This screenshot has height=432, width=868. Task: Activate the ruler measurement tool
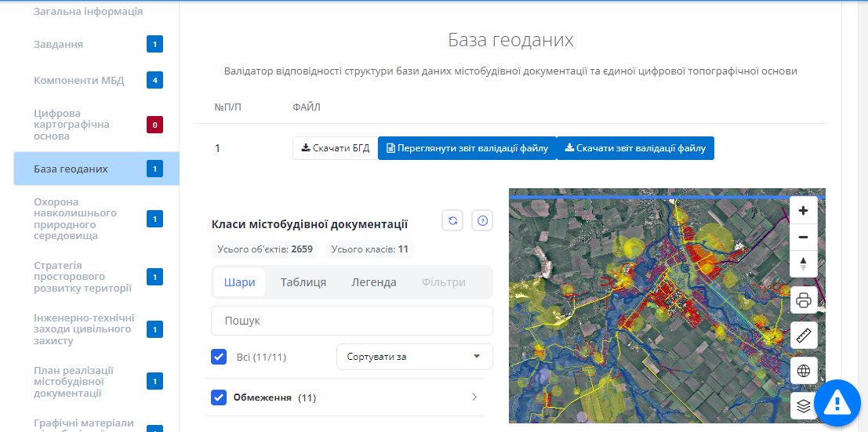pyautogui.click(x=803, y=335)
